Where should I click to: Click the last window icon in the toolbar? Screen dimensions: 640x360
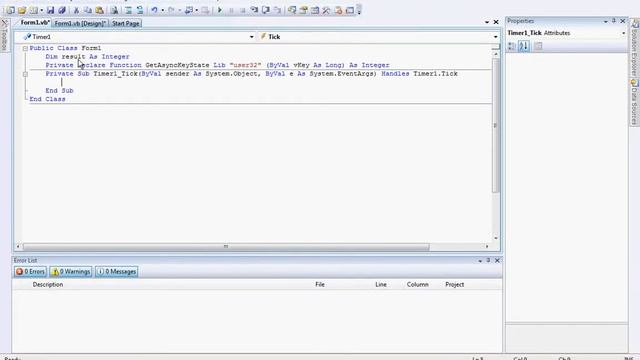(x=350, y=10)
